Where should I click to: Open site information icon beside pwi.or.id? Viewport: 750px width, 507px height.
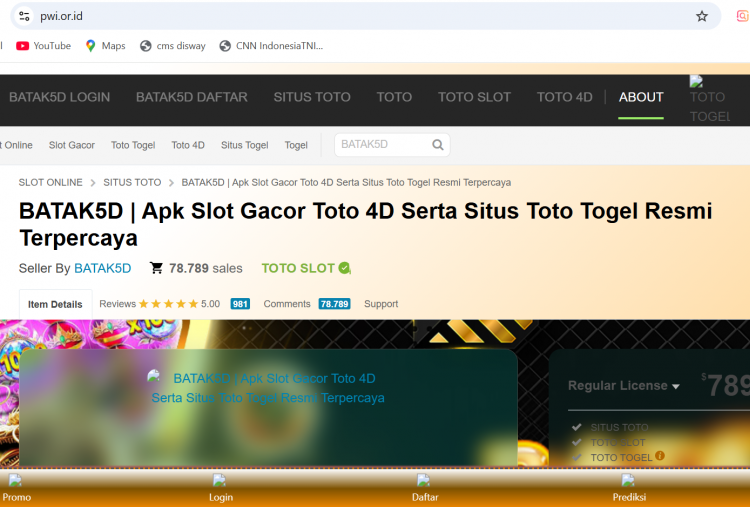click(25, 16)
